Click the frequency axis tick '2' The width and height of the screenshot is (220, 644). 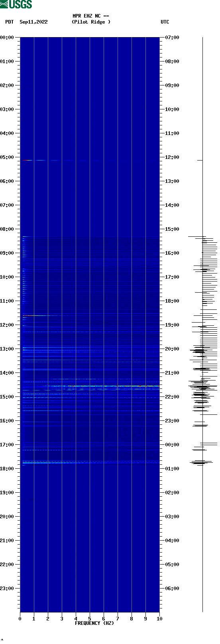point(48,619)
